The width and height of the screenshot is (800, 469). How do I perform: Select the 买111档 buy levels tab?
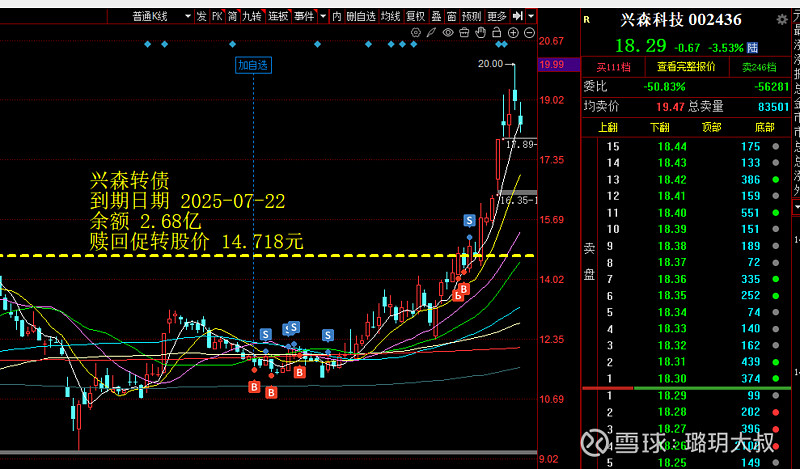click(x=614, y=67)
